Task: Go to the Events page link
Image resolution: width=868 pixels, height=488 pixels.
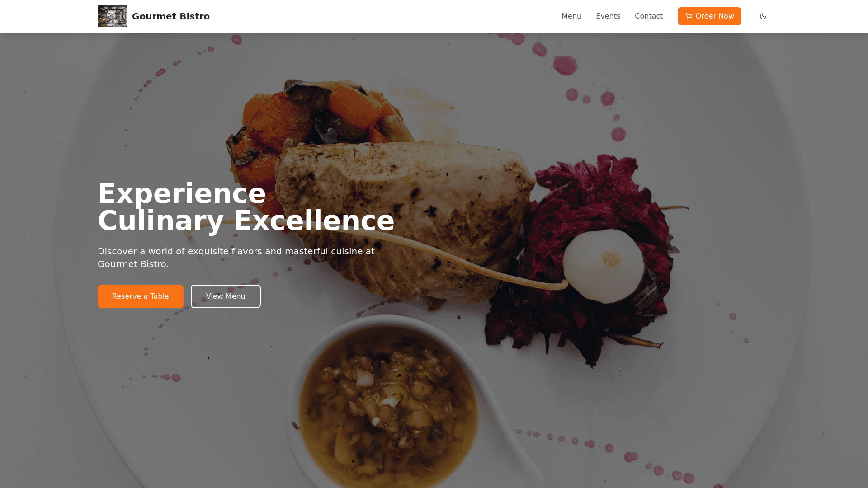Action: [x=608, y=16]
